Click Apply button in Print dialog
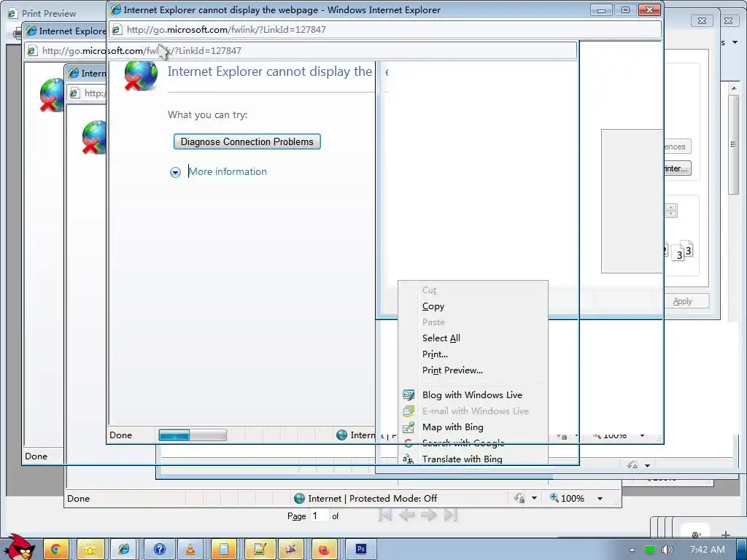The width and height of the screenshot is (747, 560). [682, 301]
